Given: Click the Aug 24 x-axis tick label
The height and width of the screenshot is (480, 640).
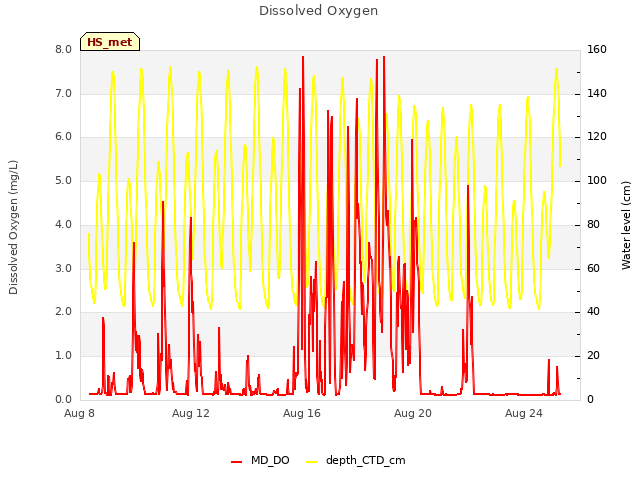Looking at the screenshot, I should [x=524, y=413].
